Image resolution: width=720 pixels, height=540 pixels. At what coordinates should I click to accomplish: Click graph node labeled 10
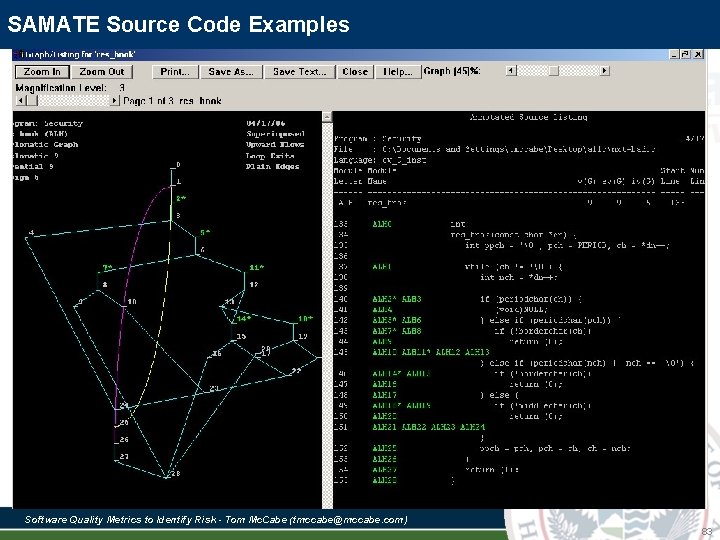click(x=132, y=302)
